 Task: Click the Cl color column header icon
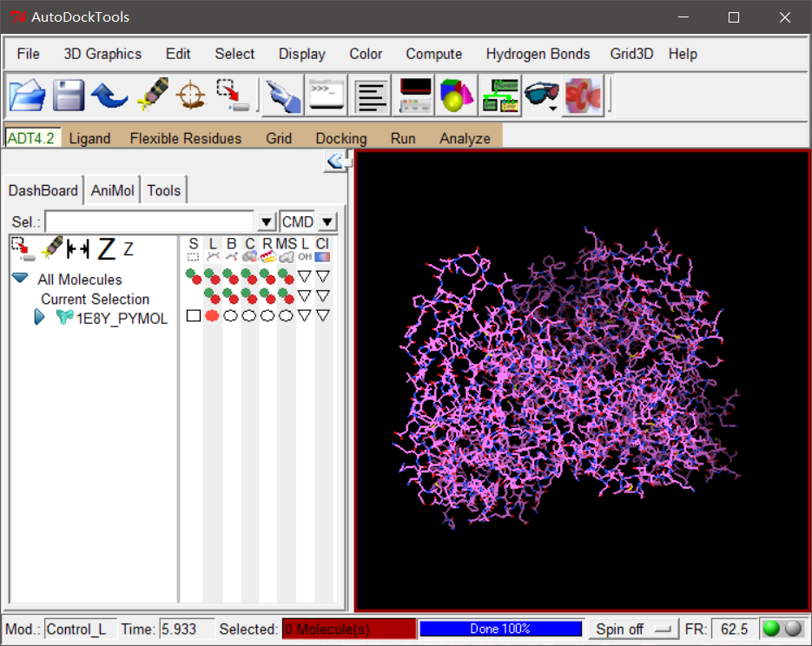(x=322, y=249)
